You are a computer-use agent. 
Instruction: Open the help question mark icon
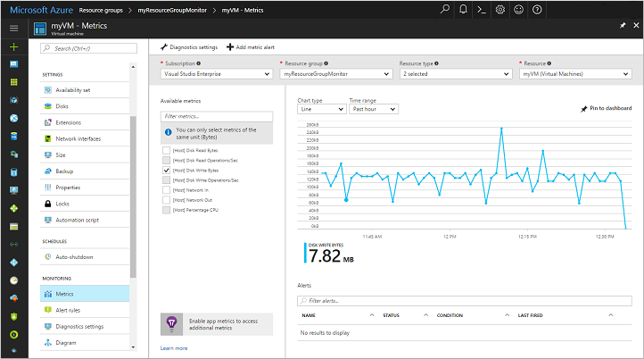(537, 10)
